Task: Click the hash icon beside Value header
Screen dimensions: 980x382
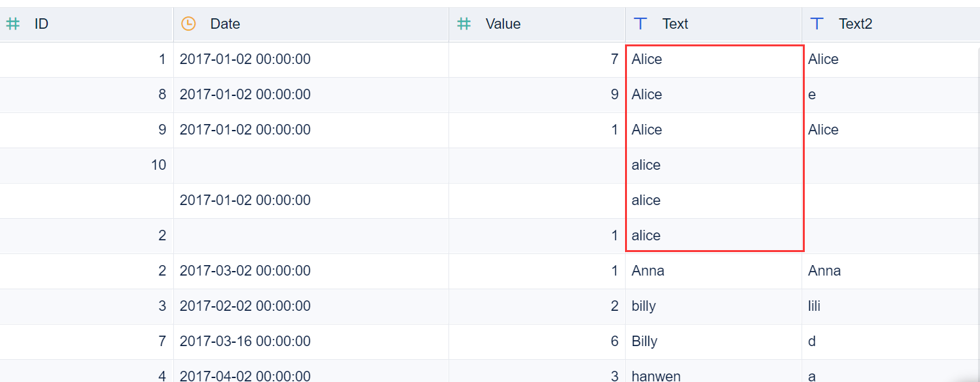Action: point(464,24)
